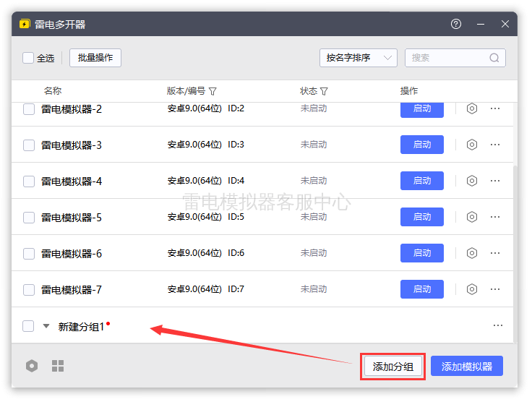Open the help question mark icon

456,24
